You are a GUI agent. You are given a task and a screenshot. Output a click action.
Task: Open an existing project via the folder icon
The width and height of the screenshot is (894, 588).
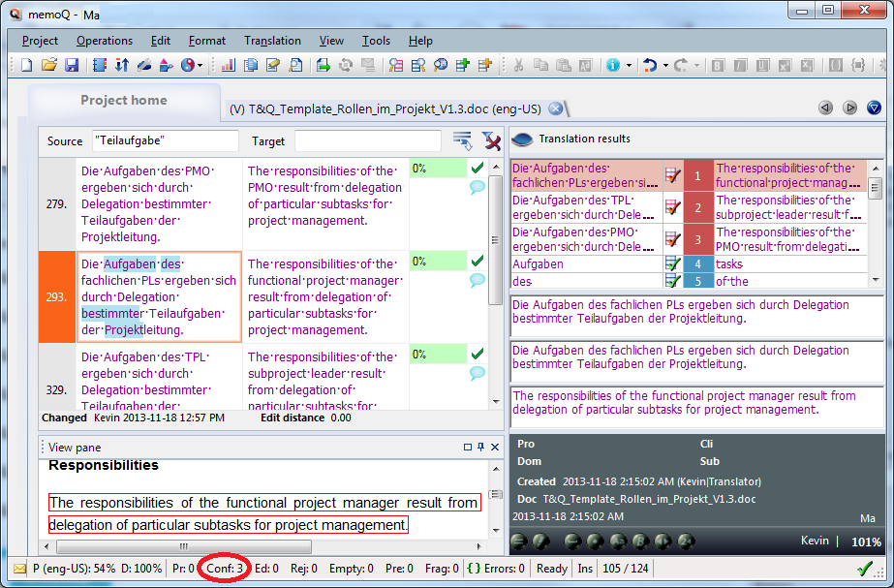[48, 65]
